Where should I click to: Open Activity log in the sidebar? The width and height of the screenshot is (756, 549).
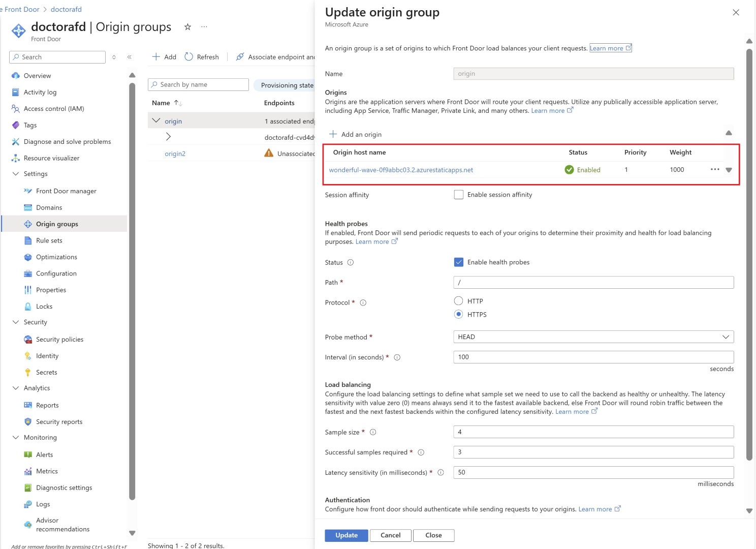[x=40, y=92]
